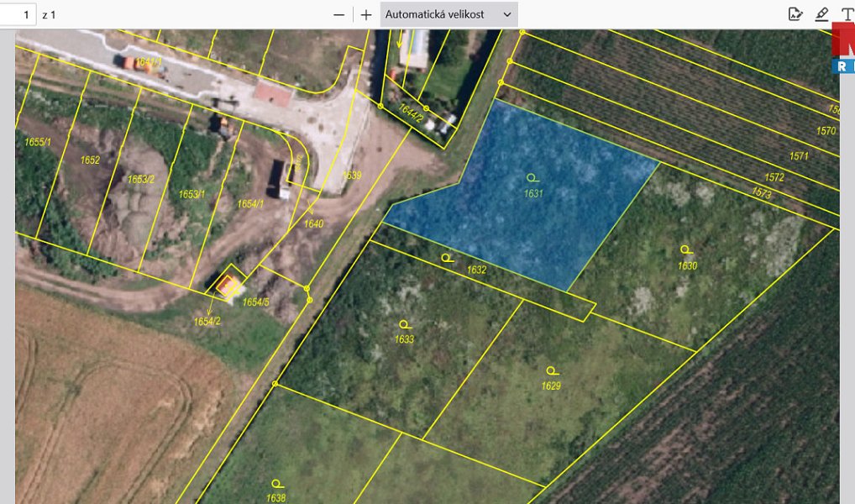Activate the add signature tool

point(795,15)
